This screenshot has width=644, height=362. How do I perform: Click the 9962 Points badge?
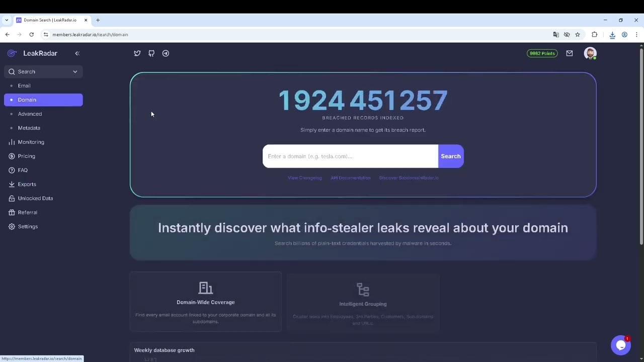pos(542,53)
